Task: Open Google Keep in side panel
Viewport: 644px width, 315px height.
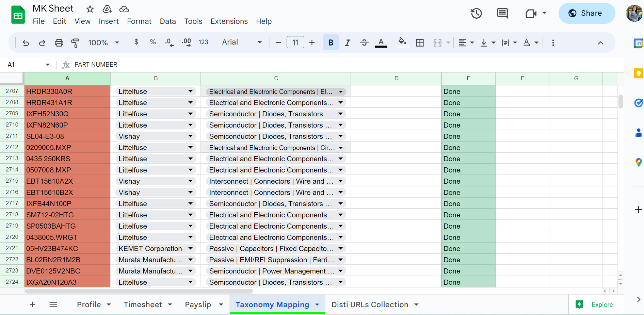Action: point(638,73)
